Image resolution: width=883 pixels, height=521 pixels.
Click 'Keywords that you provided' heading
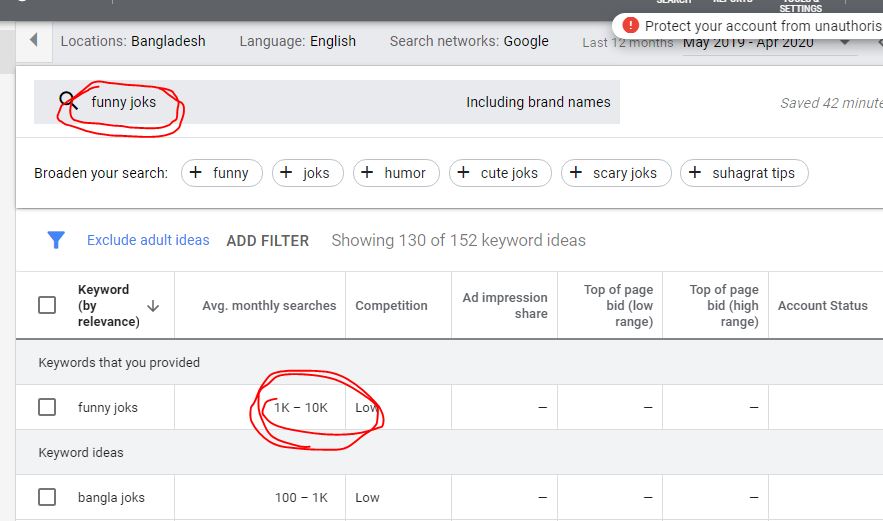point(119,362)
